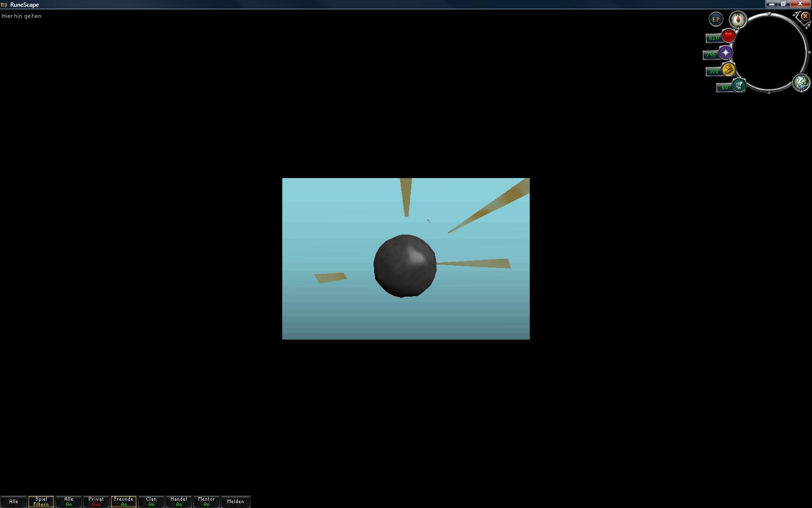
Task: Click the red heart life points orb
Action: pyautogui.click(x=728, y=36)
